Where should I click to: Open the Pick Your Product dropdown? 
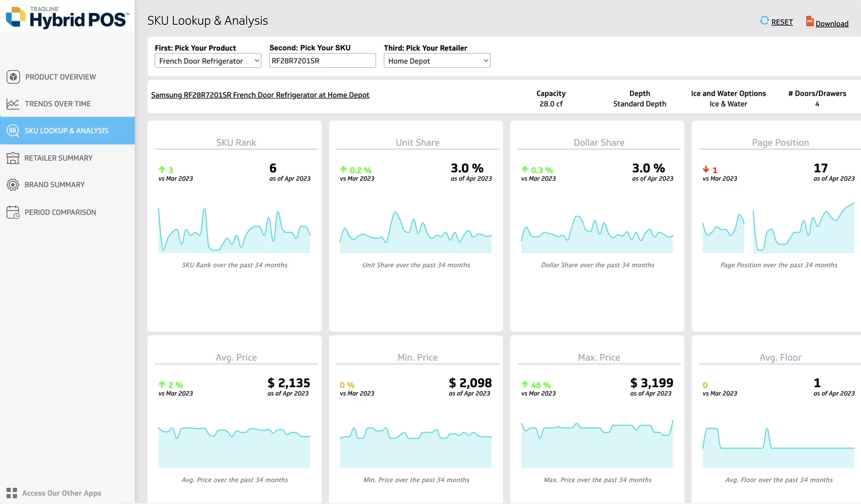click(208, 61)
